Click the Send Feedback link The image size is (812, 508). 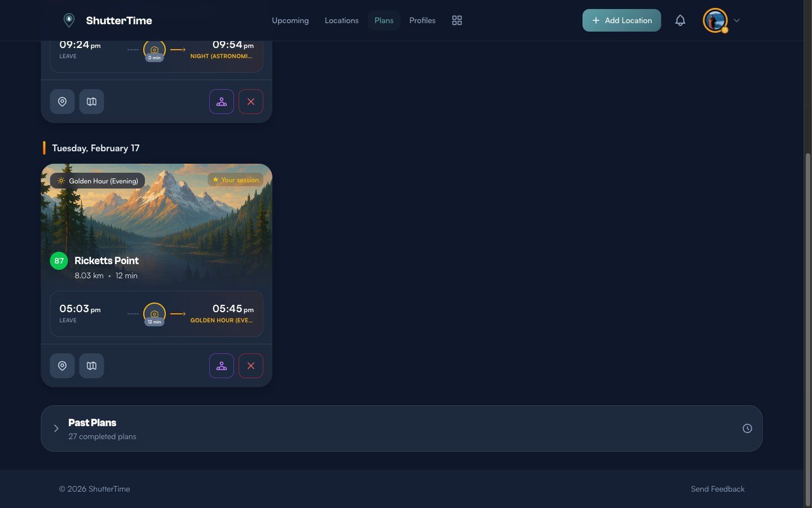[718, 489]
